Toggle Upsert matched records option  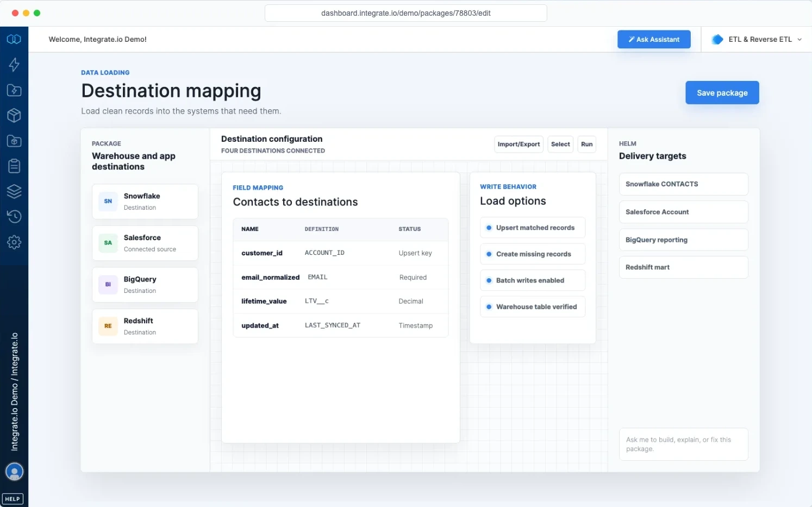pyautogui.click(x=533, y=228)
